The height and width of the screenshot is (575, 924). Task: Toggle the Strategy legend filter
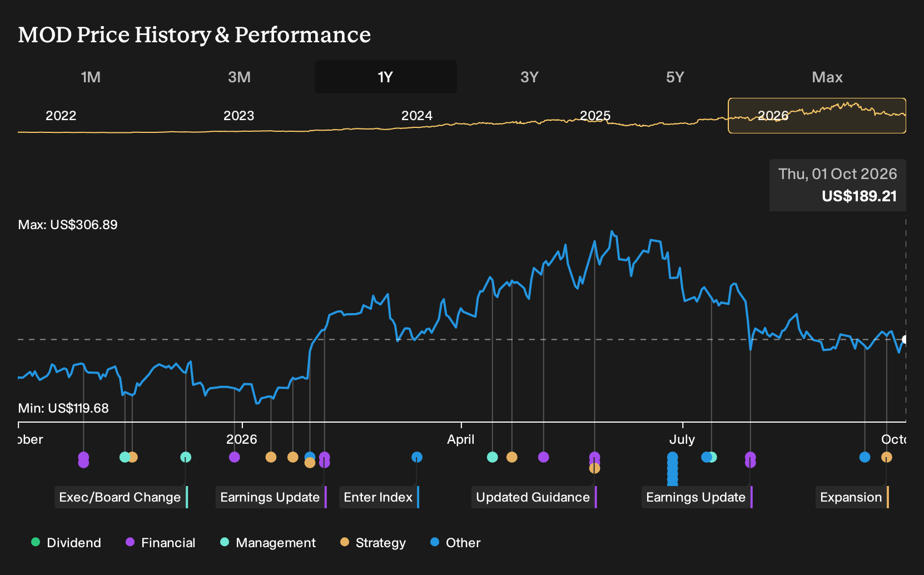[373, 542]
